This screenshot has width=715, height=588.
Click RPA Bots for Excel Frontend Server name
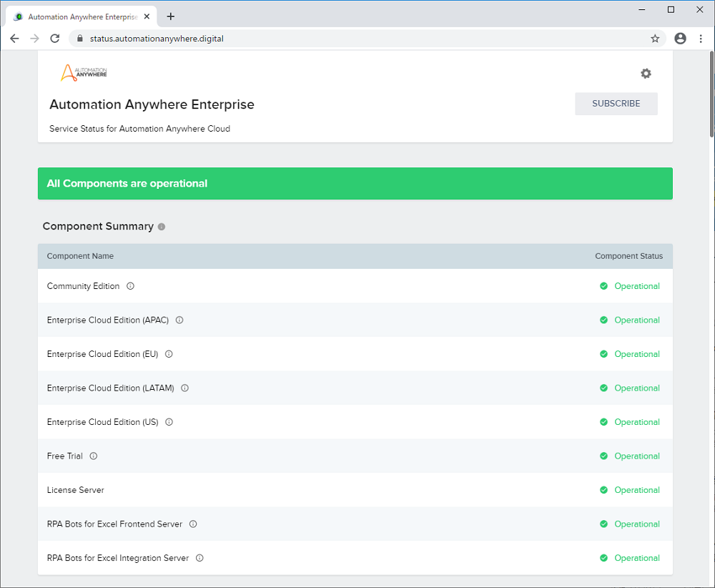click(114, 524)
